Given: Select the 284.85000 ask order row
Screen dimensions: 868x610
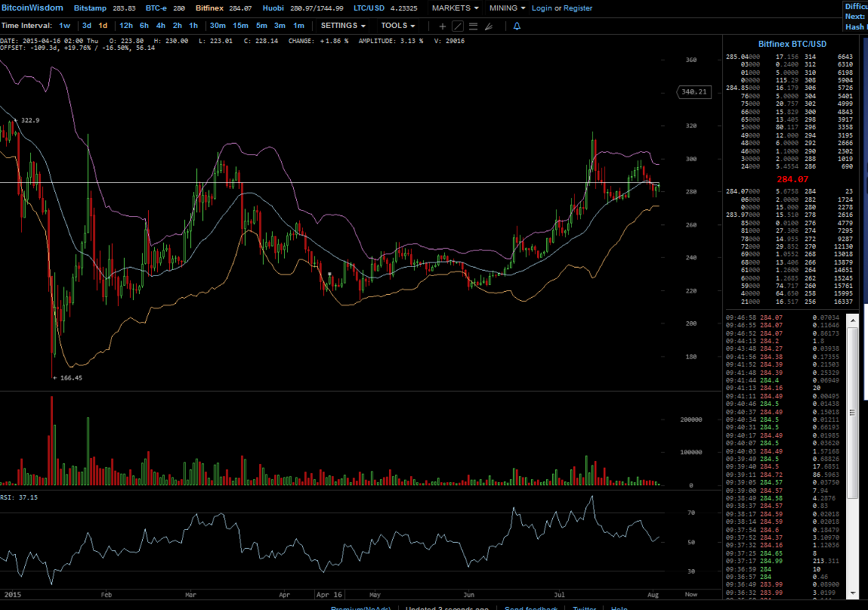Looking at the screenshot, I should pyautogui.click(x=789, y=88).
